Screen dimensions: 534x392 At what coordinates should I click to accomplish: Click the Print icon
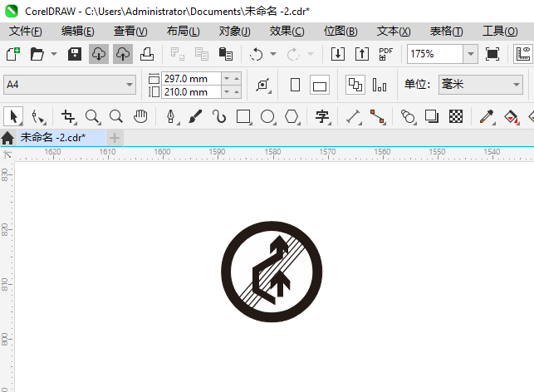[147, 54]
